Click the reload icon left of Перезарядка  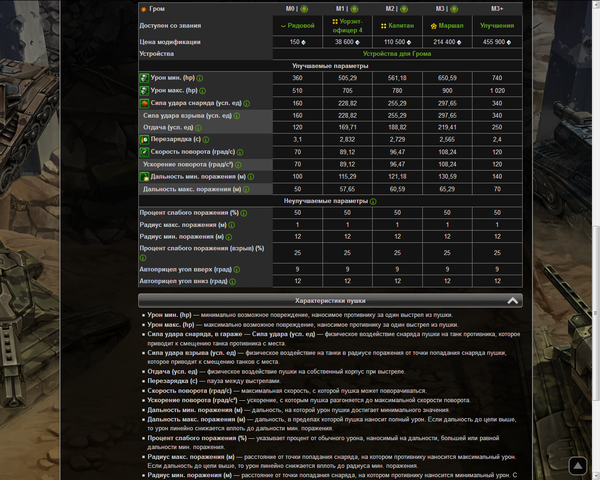coord(144,140)
